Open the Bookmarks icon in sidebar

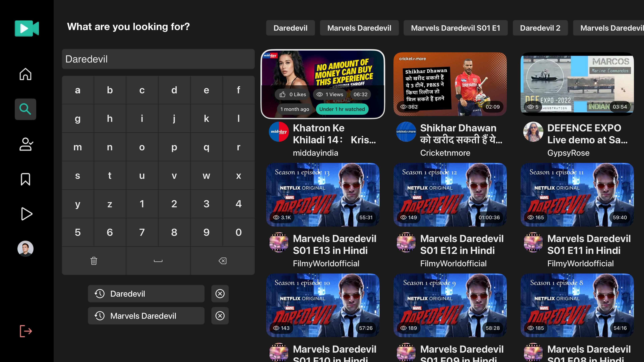click(x=25, y=179)
